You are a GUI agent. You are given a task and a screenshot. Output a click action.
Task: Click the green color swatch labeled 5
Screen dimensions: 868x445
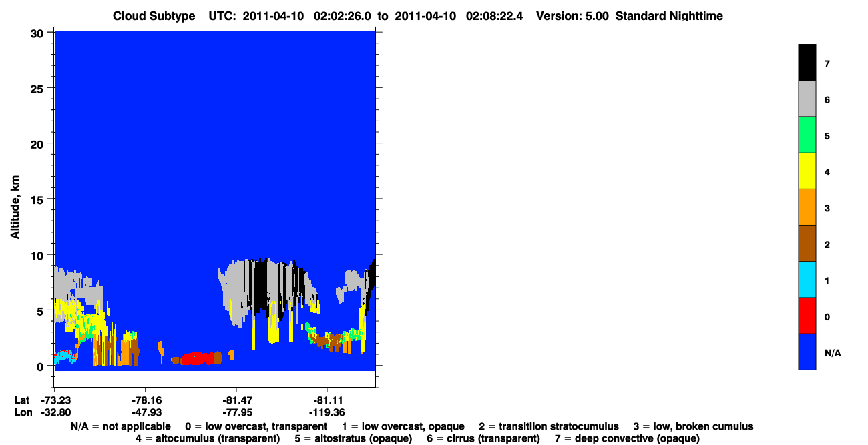point(807,135)
